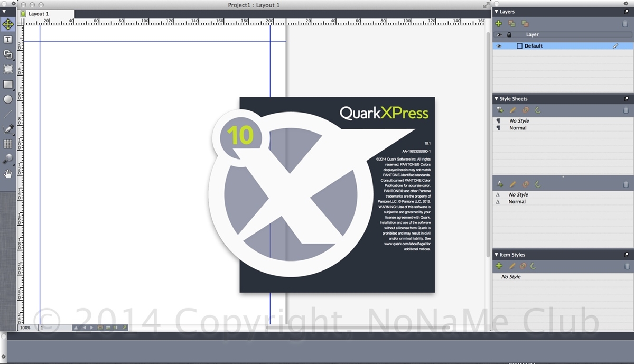The height and width of the screenshot is (364, 634).
Task: Collapse the Layers panel disclosure triangle
Action: pyautogui.click(x=496, y=12)
